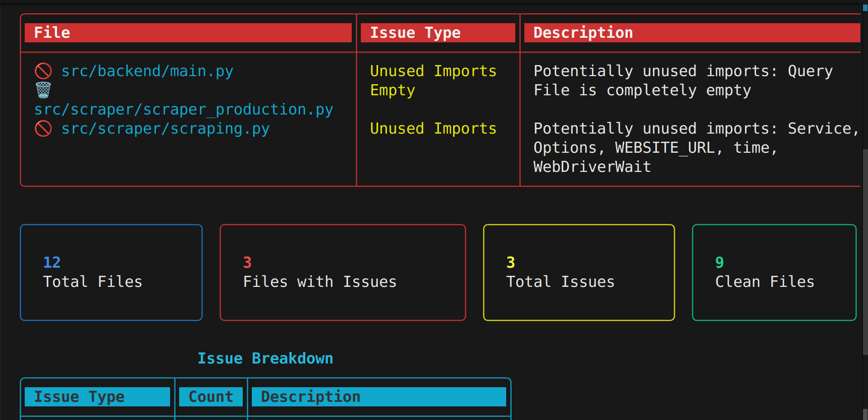Click the trash can icon for empty file

(43, 90)
